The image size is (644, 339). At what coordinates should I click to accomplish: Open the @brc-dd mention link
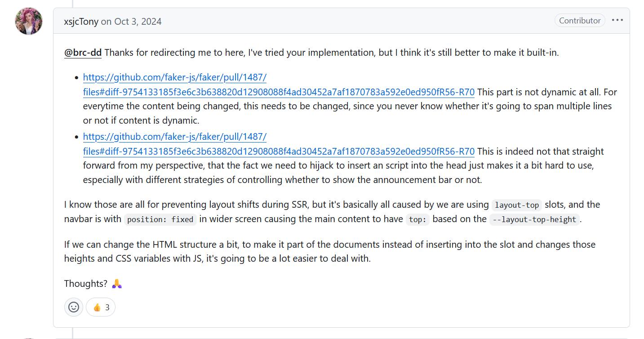click(83, 53)
